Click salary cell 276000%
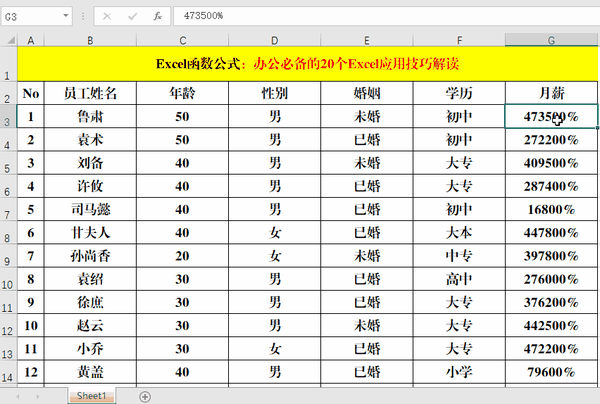Viewport: 600px width, 404px height. [551, 279]
